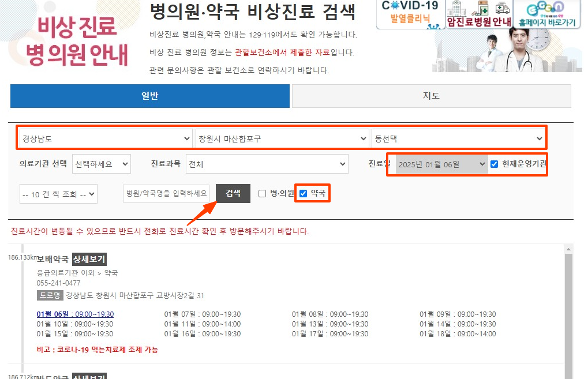Check the 병·의원 checkbox

pyautogui.click(x=263, y=193)
